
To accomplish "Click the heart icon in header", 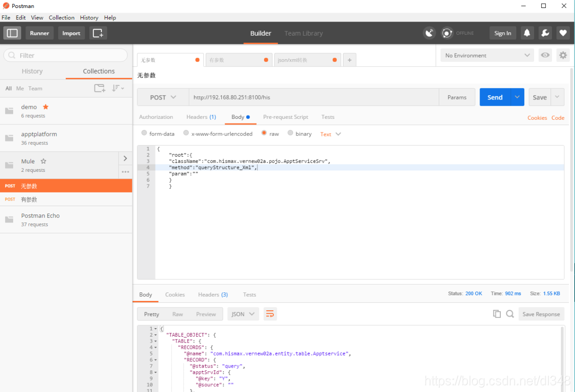I will pos(563,33).
